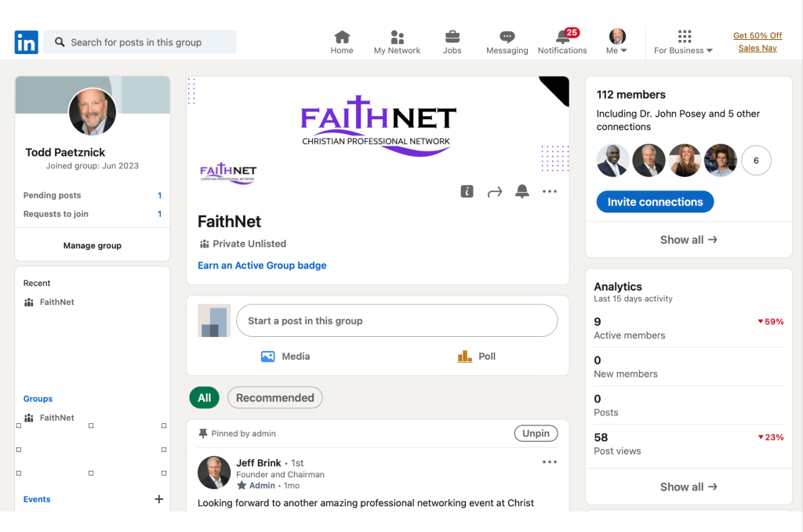Screen dimensions: 803x532
Task: Go to the Home icon
Action: (342, 37)
